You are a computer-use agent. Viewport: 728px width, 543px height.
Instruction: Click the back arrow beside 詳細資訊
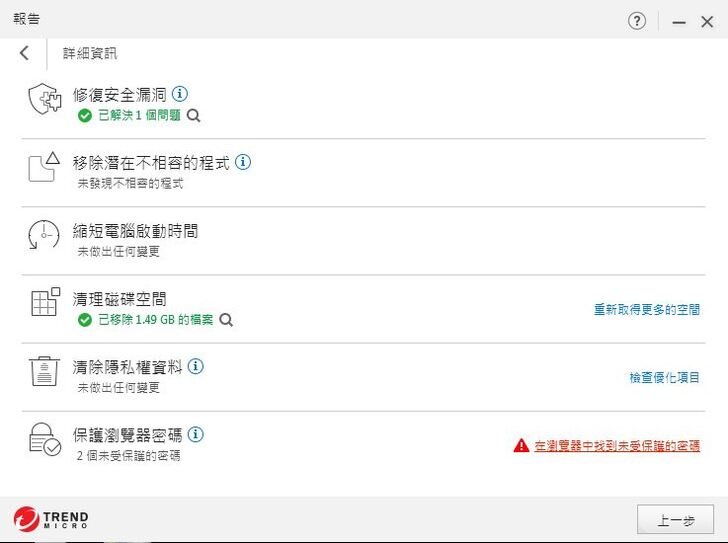tap(24, 53)
